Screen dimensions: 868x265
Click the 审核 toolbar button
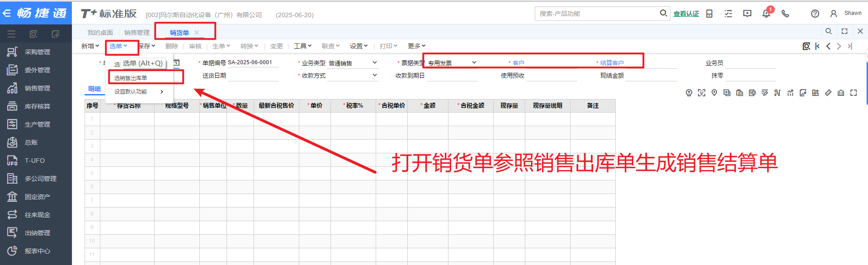pos(195,46)
